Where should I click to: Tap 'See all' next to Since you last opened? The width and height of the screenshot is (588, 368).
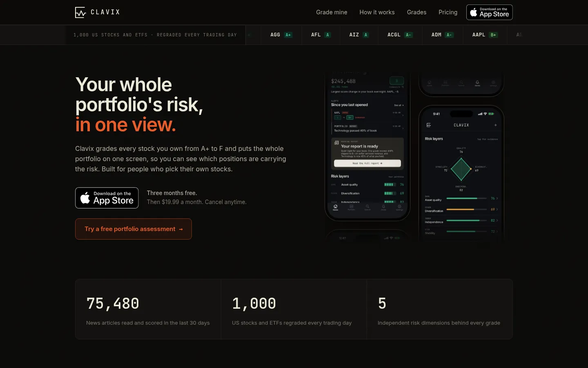click(x=399, y=105)
